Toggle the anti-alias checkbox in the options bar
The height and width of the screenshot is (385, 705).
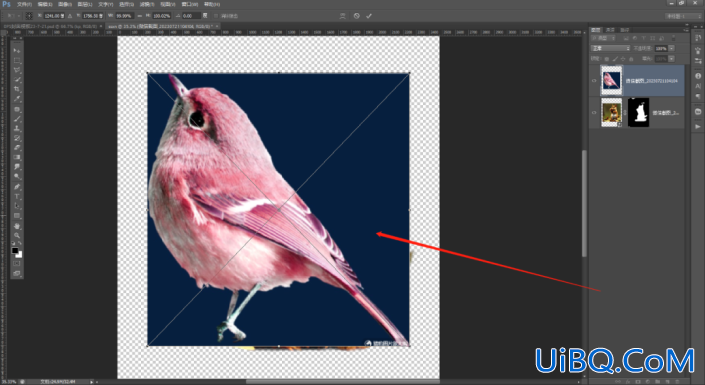pyautogui.click(x=216, y=16)
